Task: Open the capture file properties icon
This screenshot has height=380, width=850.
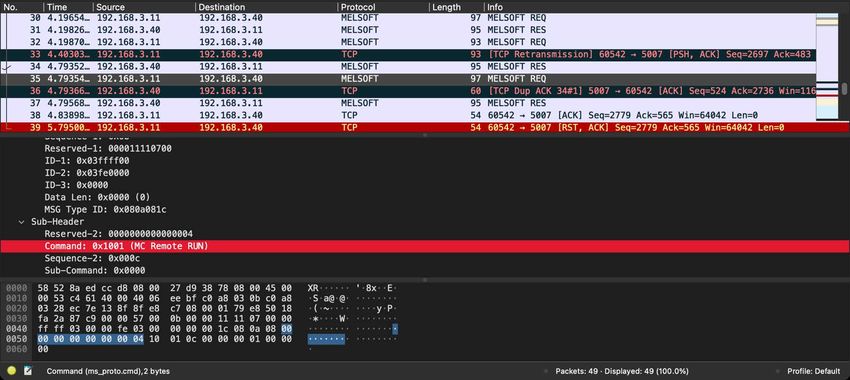Action: click(x=28, y=371)
